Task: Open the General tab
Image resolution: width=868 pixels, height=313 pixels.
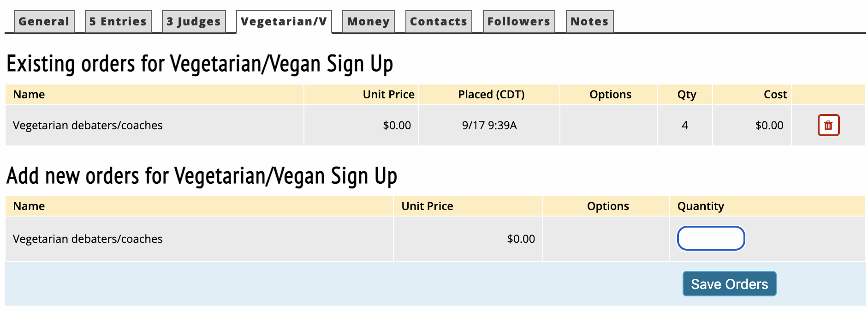Action: click(x=44, y=22)
